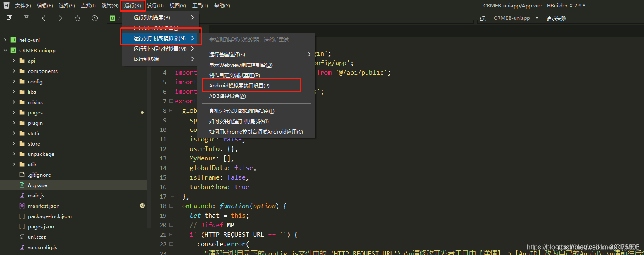The height and width of the screenshot is (255, 644).
Task: Open the 文件(F) menu
Action: pyautogui.click(x=23, y=6)
